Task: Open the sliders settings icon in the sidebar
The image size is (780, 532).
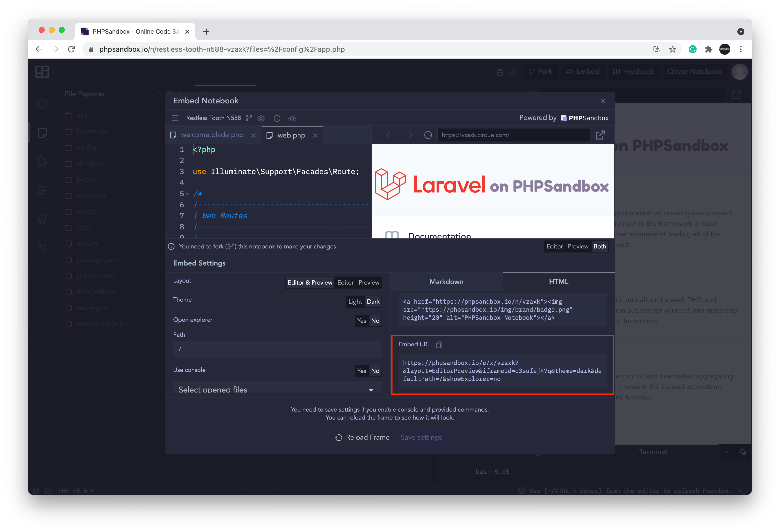Action: (x=42, y=190)
